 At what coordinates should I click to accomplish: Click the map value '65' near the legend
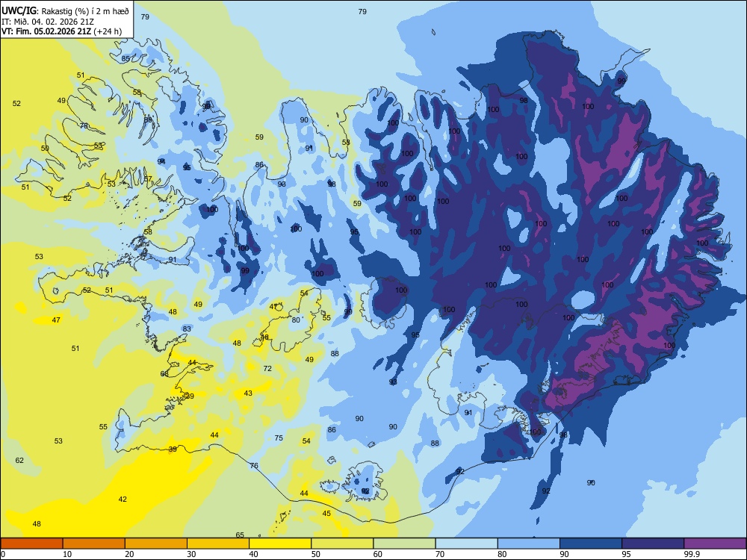240,535
